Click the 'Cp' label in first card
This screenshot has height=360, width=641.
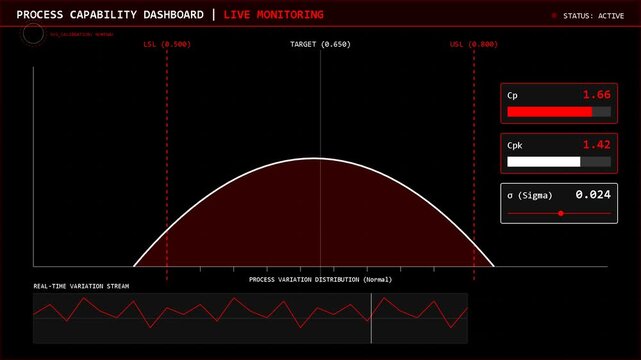pos(512,95)
